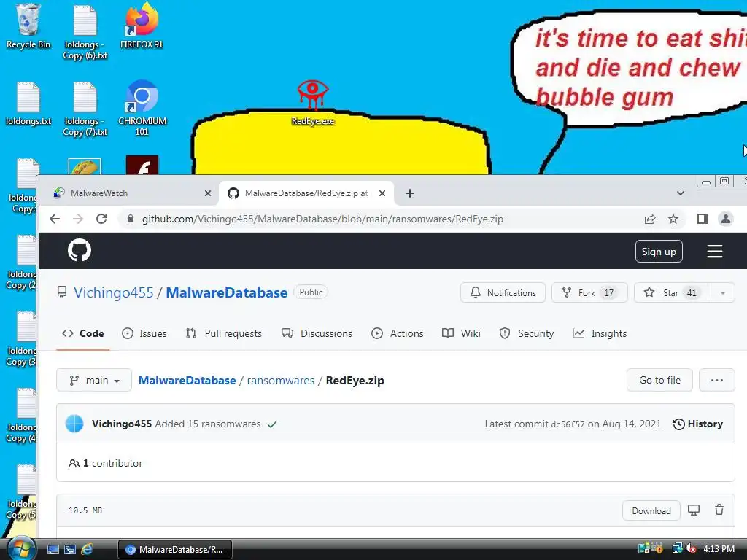This screenshot has height=560, width=747.
Task: Click MalwareDatabase in the breadcrumb path
Action: tap(187, 381)
